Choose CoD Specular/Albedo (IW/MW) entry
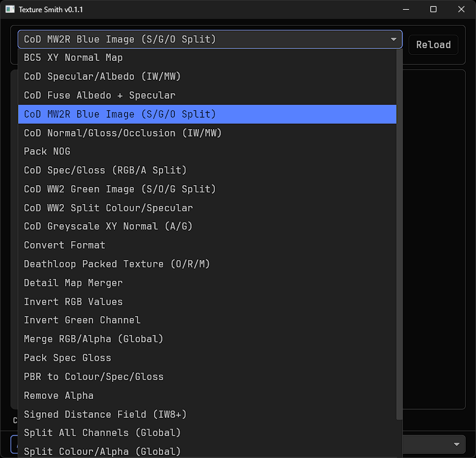This screenshot has width=476, height=458. (208, 77)
